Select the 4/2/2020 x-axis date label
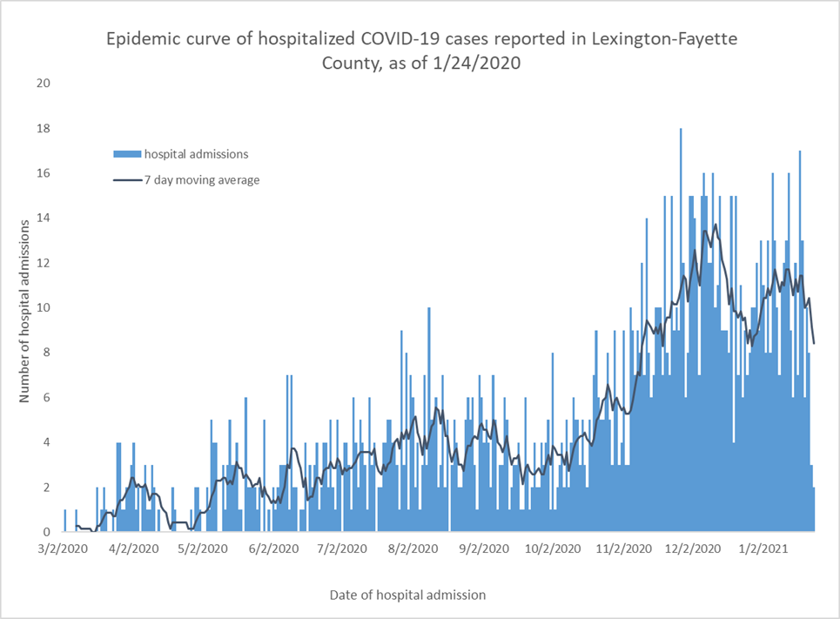The width and height of the screenshot is (840, 619). point(133,549)
